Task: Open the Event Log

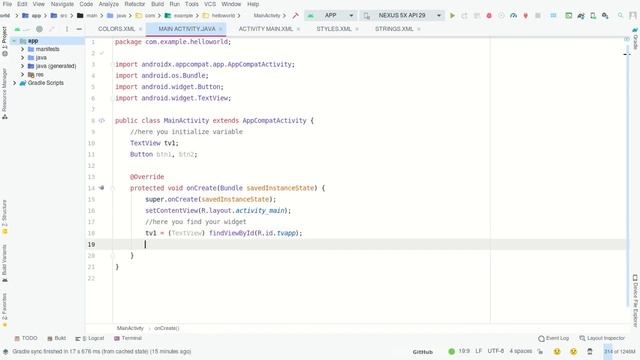Action: pos(553,338)
